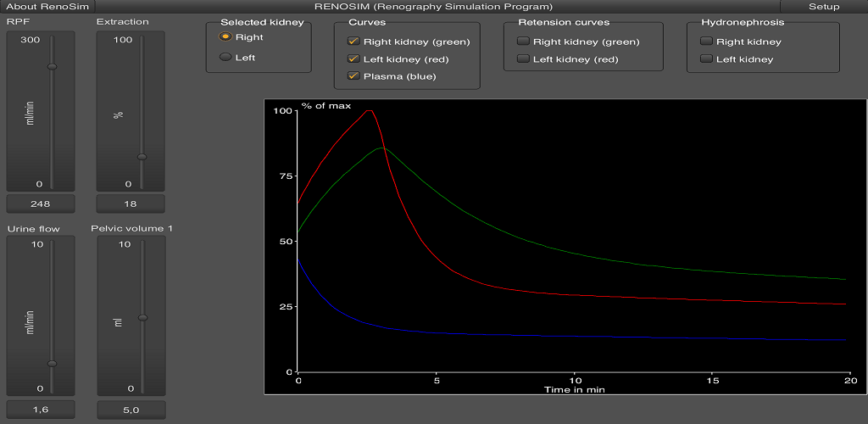This screenshot has width=868, height=424.
Task: Select the Right kidney radio button
Action: click(225, 37)
